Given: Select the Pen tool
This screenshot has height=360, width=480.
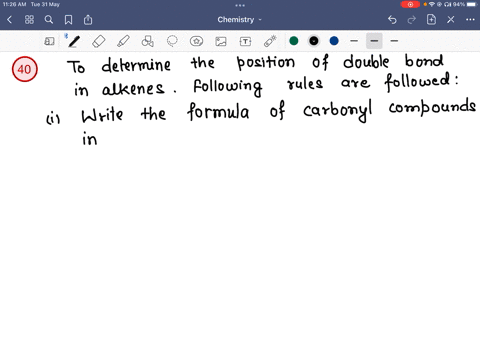Looking at the screenshot, I should click(74, 41).
